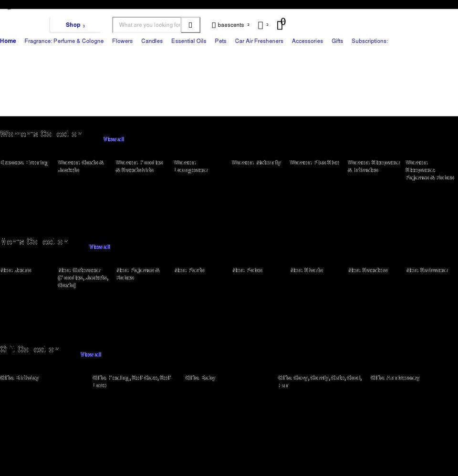Open Men: Shorts category

pyautogui.click(x=307, y=270)
